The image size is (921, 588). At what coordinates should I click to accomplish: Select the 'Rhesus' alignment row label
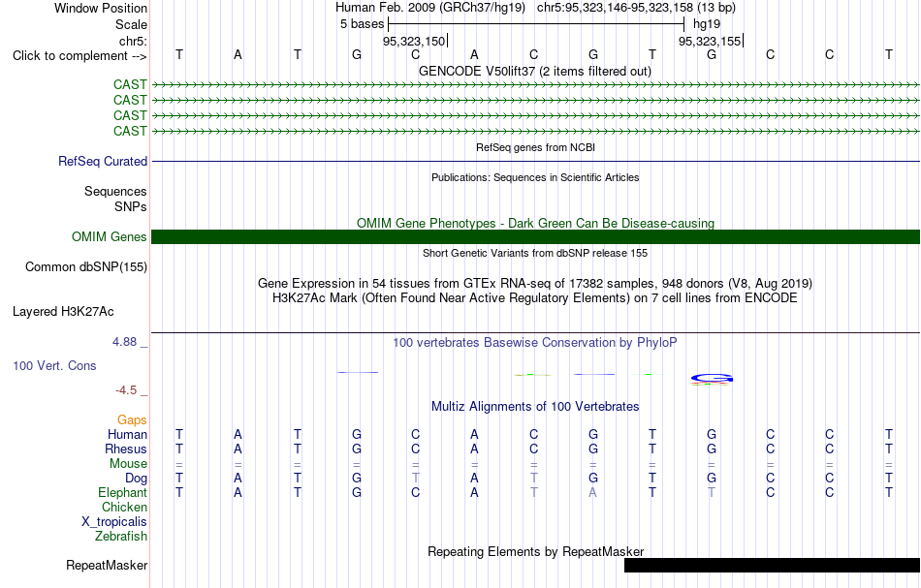(x=126, y=449)
